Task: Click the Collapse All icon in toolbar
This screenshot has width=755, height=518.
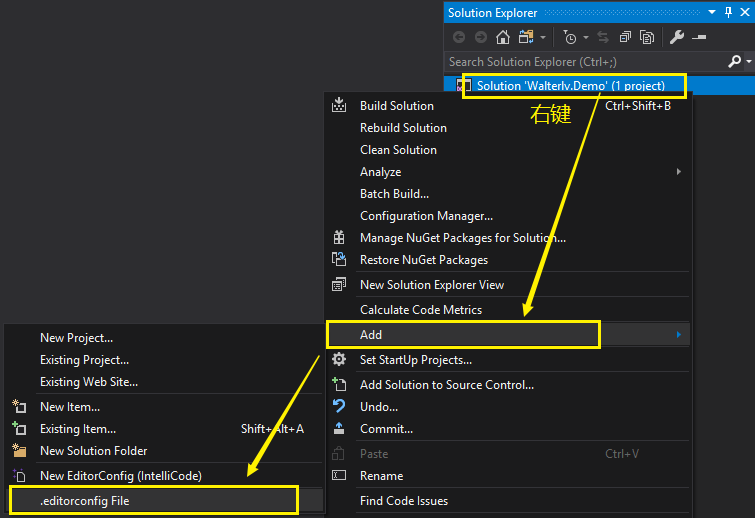Action: (625, 37)
